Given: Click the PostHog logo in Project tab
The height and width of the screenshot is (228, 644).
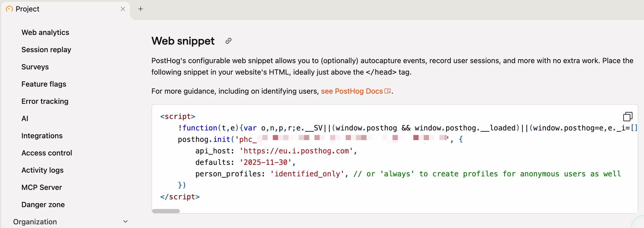Looking at the screenshot, I should tap(9, 9).
